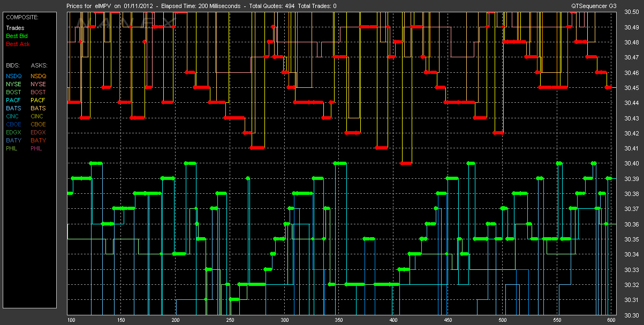Select PACF under the BIDS column
The image size is (644, 325).
click(x=13, y=100)
